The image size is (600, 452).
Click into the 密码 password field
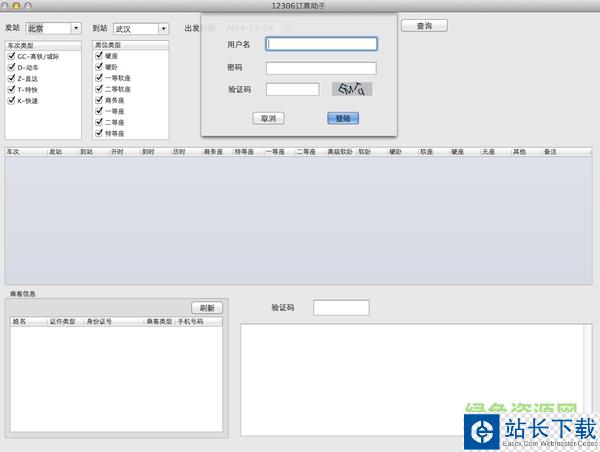pos(321,68)
